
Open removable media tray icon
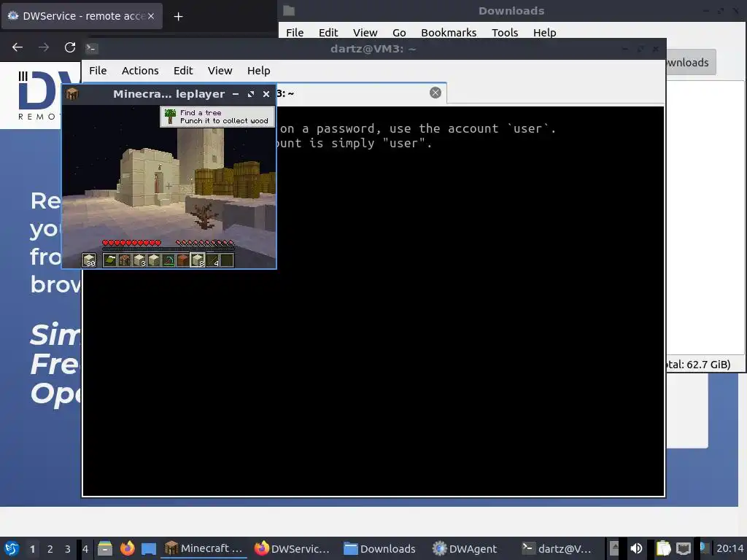pyautogui.click(x=614, y=548)
